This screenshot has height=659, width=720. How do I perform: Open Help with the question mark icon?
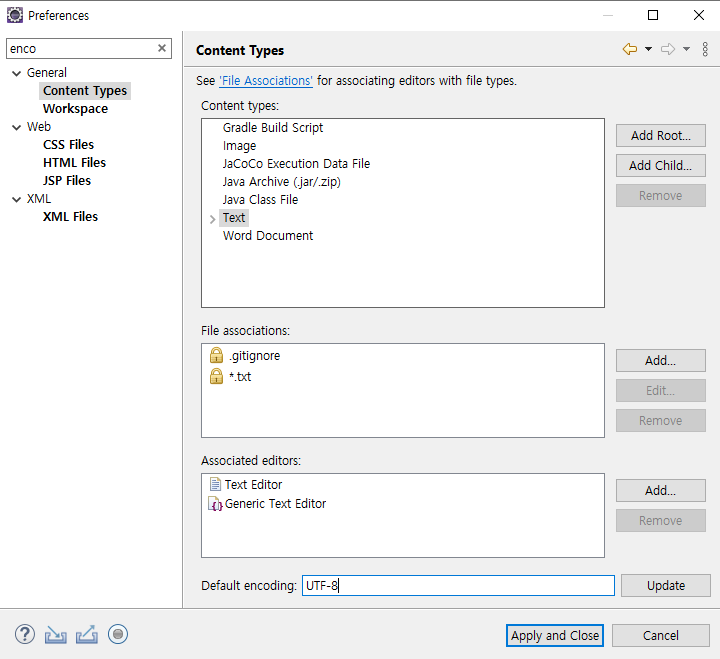coord(25,634)
